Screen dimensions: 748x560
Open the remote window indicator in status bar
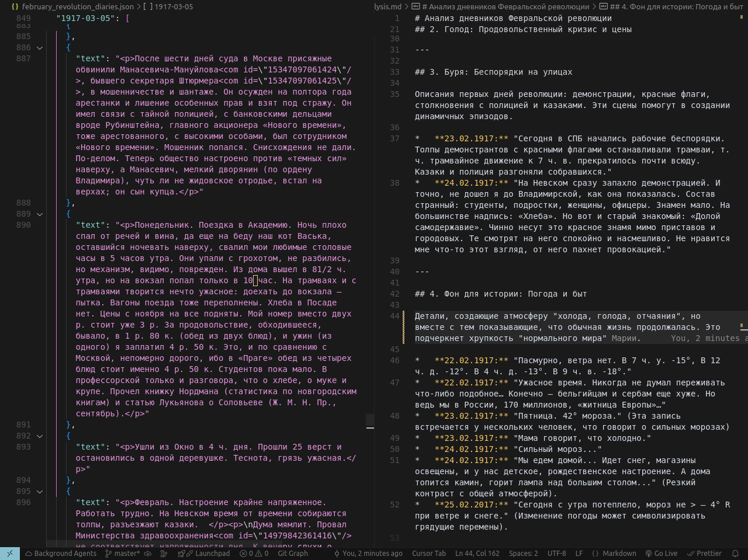pyautogui.click(x=10, y=554)
